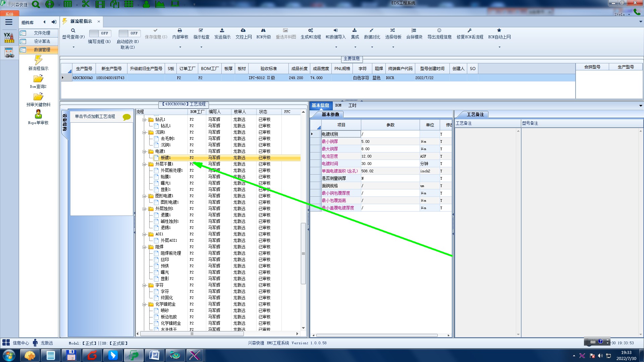Click the 生成MI流程 gears icon
This screenshot has width=644, height=362.
(311, 31)
